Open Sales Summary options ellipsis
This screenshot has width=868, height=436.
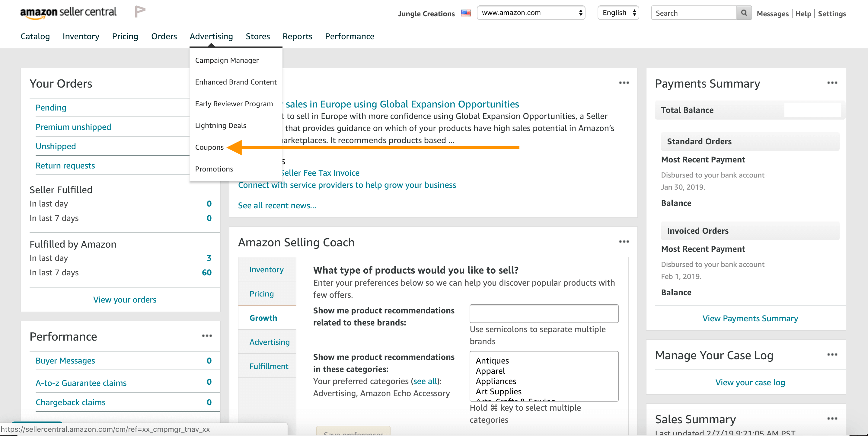click(x=832, y=419)
